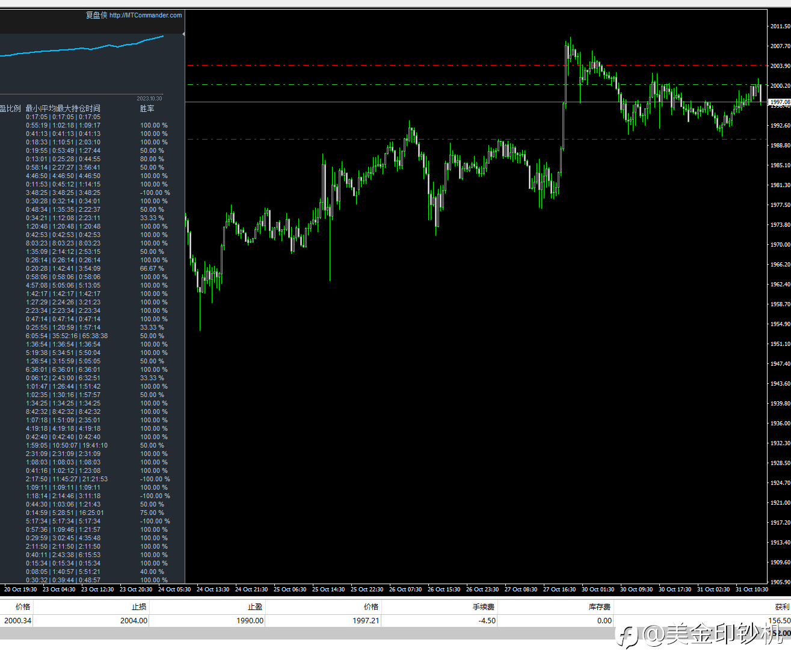Viewport: 791px width, 672px height.
Task: Click the blue equity curve chart
Action: [x=82, y=47]
